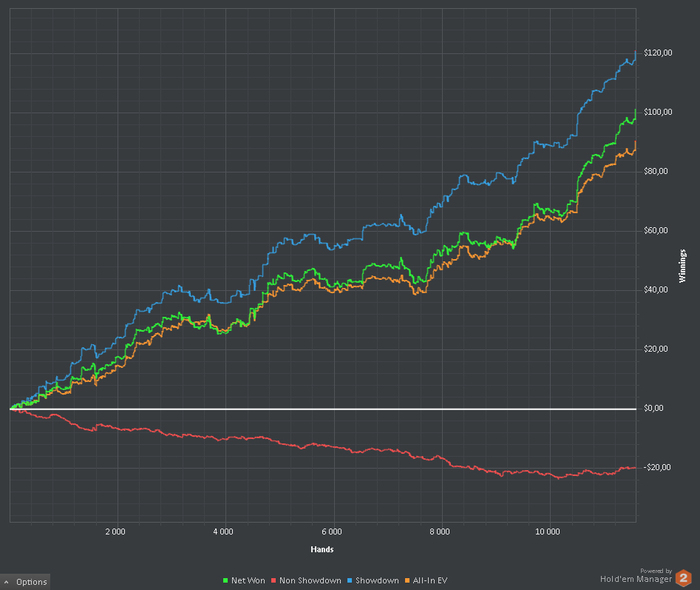Click the Winnings y-axis title
700x590 pixels.
682,266
